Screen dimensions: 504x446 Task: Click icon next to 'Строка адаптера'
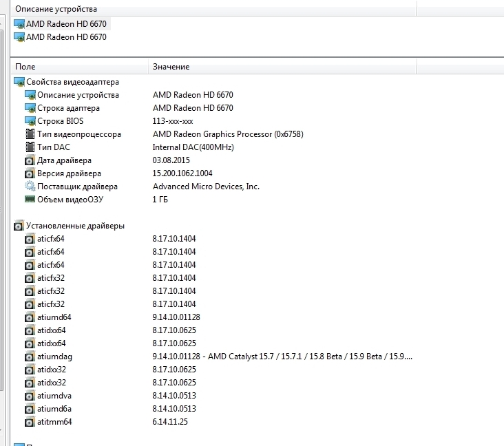pos(30,108)
